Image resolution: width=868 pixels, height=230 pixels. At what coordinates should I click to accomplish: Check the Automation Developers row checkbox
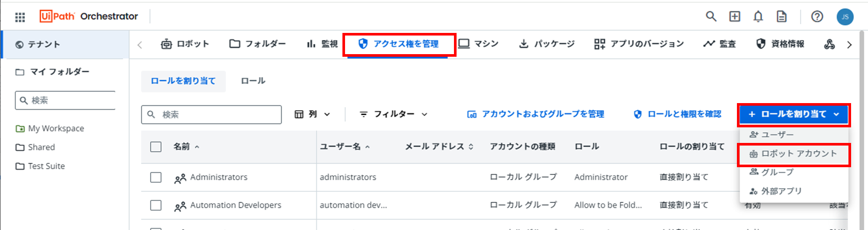(156, 205)
